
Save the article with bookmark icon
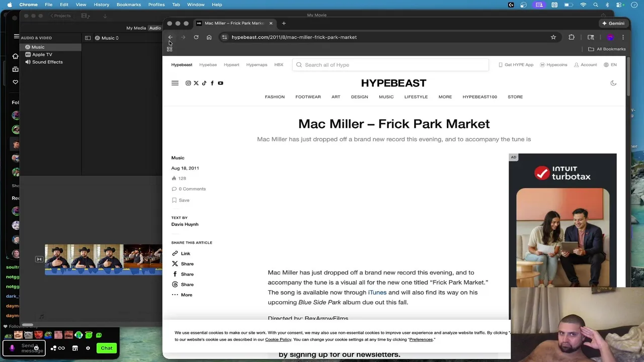pos(180,200)
